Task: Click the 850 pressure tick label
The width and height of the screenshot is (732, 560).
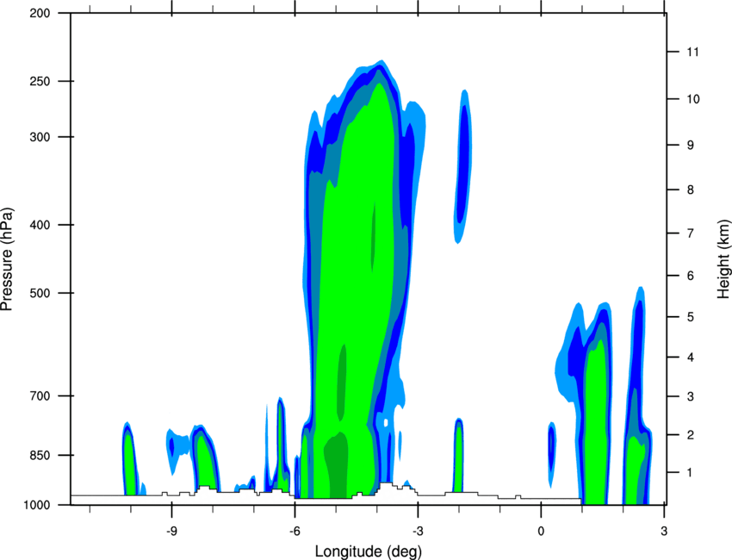Action: click(x=40, y=455)
